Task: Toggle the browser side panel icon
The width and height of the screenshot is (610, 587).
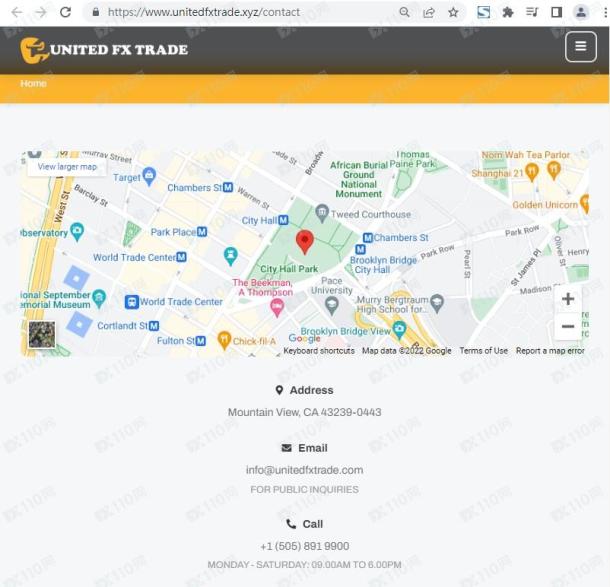Action: 557,12
